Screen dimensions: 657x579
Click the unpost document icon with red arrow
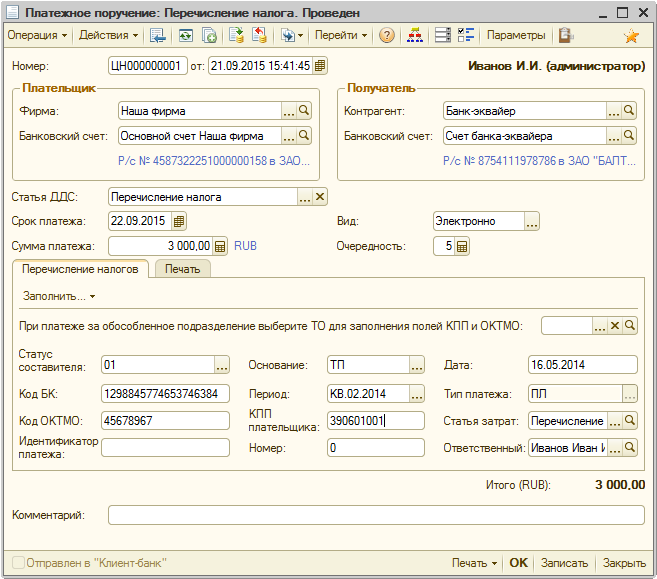[259, 35]
